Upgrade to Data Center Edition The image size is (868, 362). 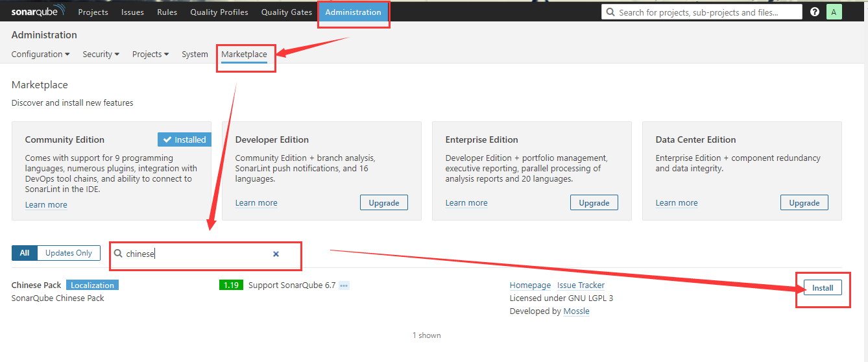click(804, 202)
